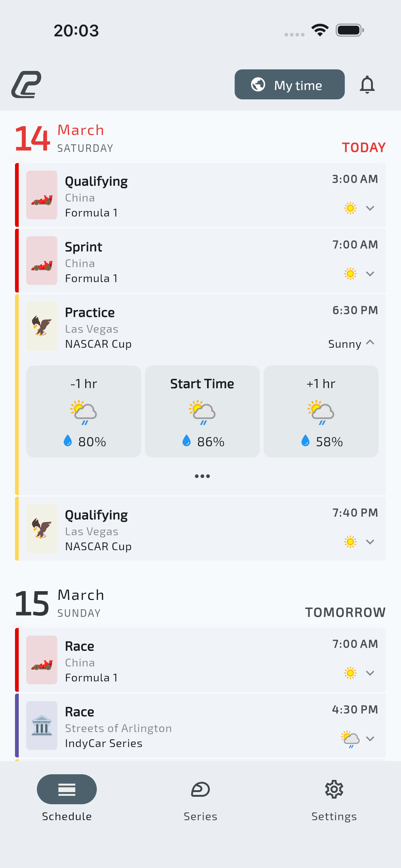Expand weather for 3:00 AM China Qualifying
The width and height of the screenshot is (401, 868).
(370, 208)
